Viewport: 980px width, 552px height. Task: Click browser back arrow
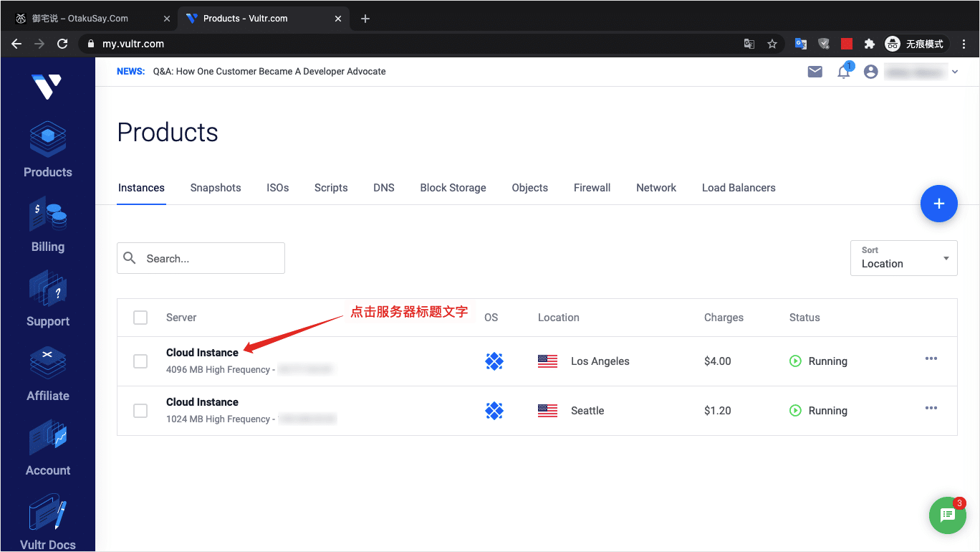pyautogui.click(x=17, y=44)
